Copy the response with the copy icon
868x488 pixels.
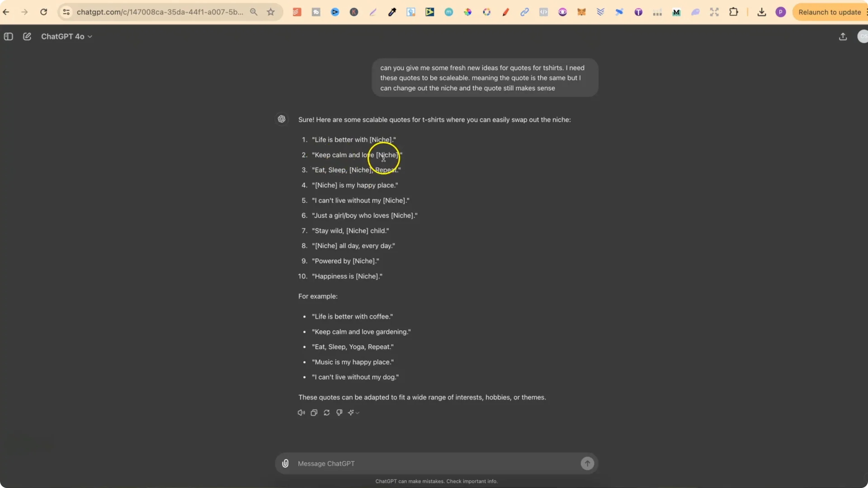tap(314, 413)
